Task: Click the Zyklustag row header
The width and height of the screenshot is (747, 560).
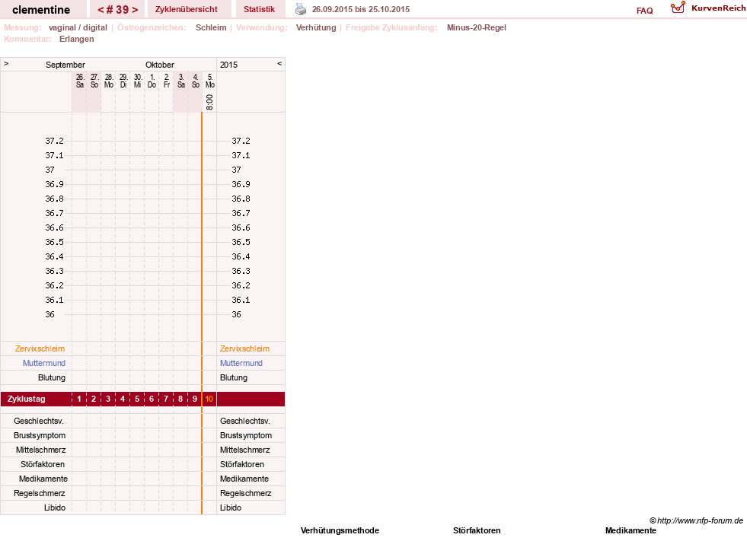Action: [26, 399]
